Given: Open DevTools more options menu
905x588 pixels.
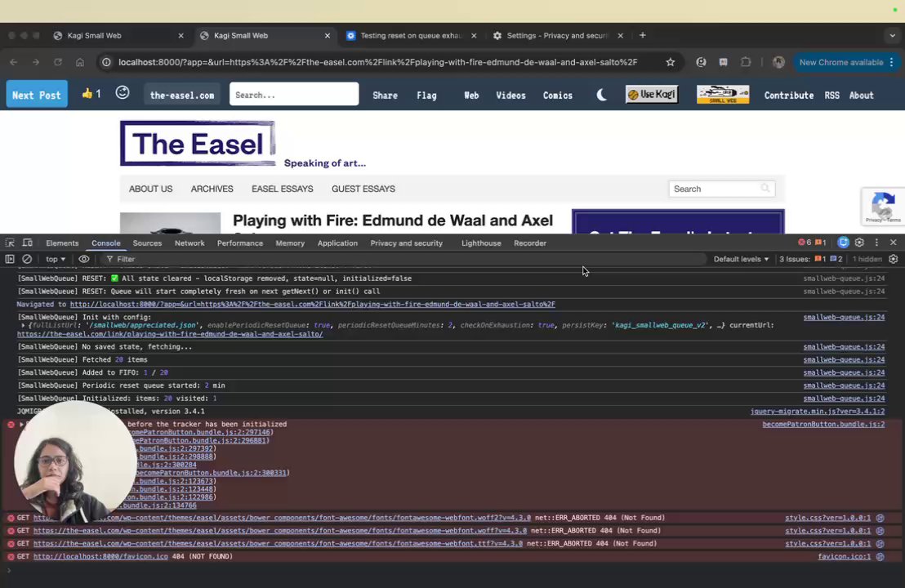Looking at the screenshot, I should 876,243.
